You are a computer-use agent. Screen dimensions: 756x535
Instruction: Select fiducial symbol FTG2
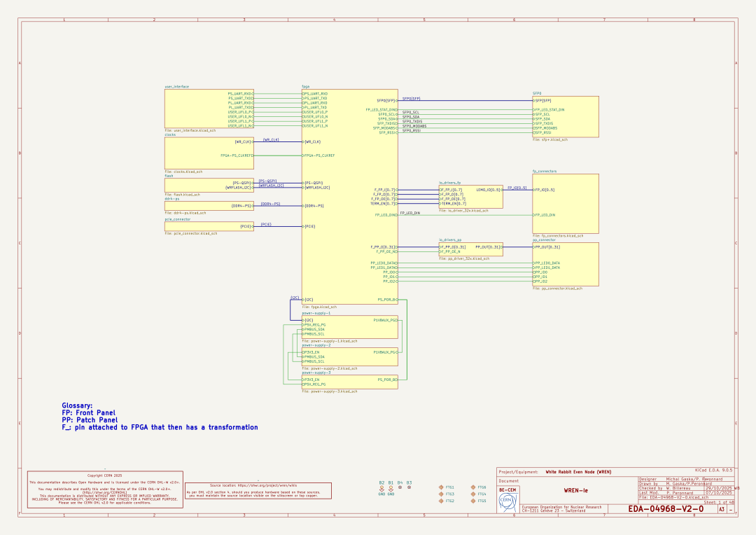[x=441, y=501]
